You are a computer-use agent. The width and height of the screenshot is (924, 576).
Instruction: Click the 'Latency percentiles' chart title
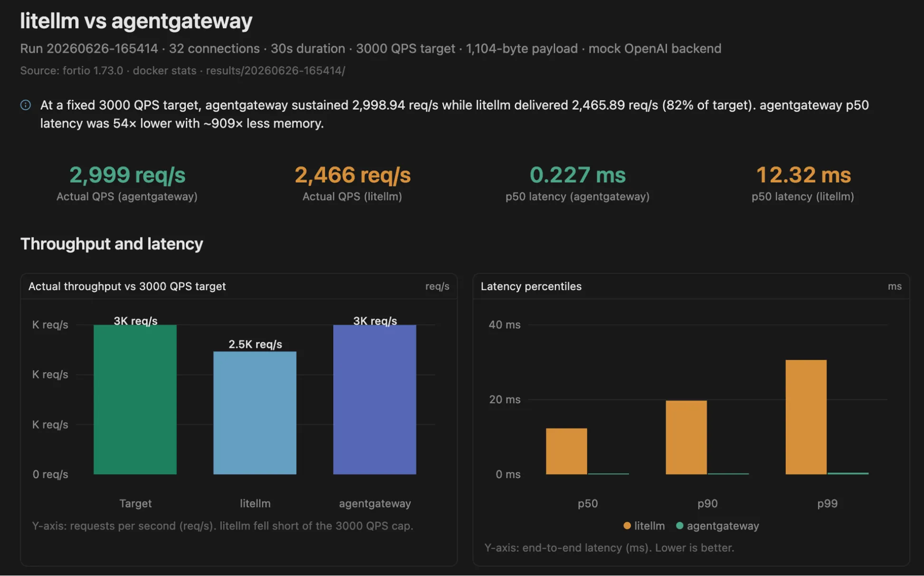click(x=531, y=286)
